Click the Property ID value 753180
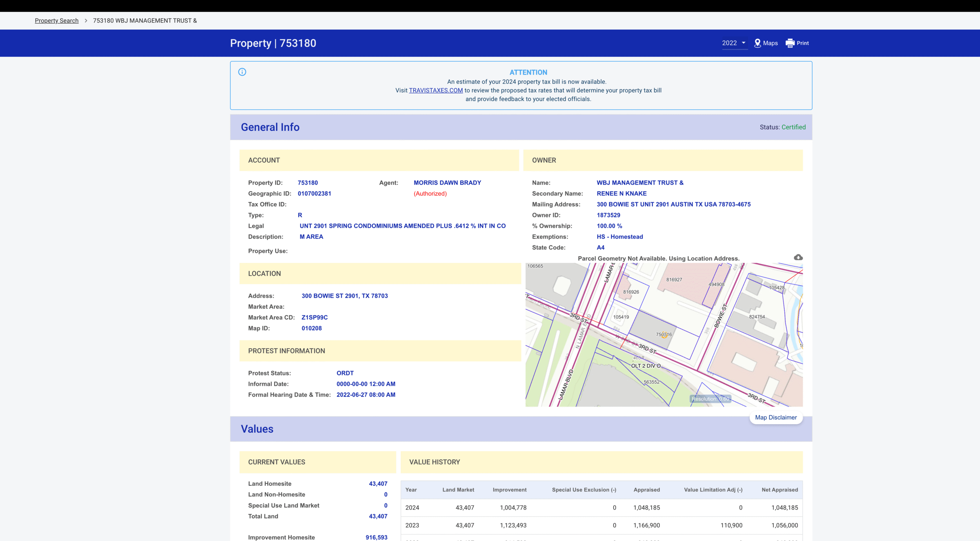The height and width of the screenshot is (541, 980). tap(307, 183)
